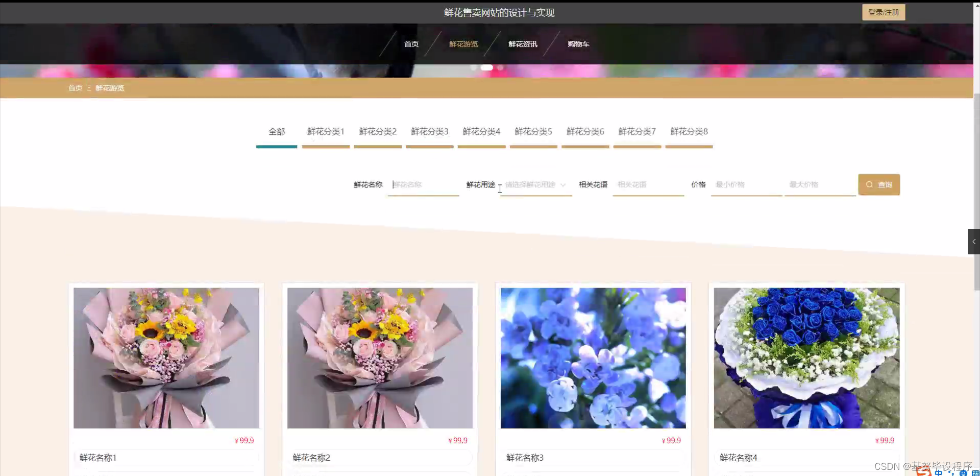Open 鲜花名称1 bouquet image

tap(166, 358)
